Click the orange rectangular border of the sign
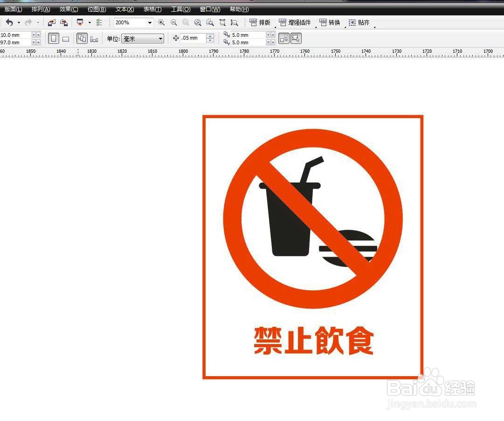The width and height of the screenshot is (504, 421). click(204, 247)
